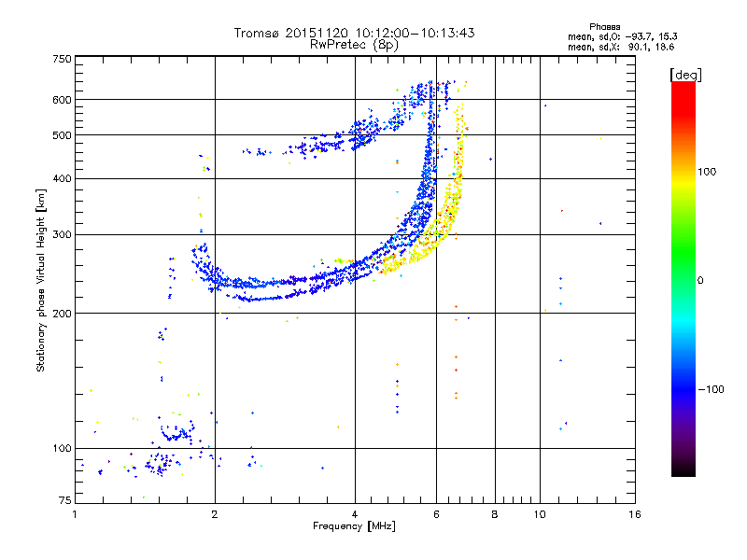The image size is (747, 560).
Task: Click the 'mean, sd,O: -93.7, 15.3' statistics line
Action: (x=623, y=36)
